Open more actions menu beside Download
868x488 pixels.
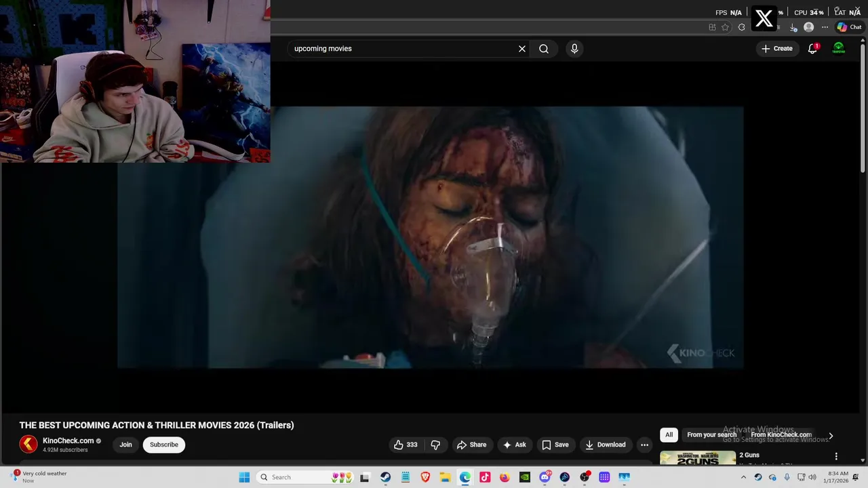tap(644, 445)
